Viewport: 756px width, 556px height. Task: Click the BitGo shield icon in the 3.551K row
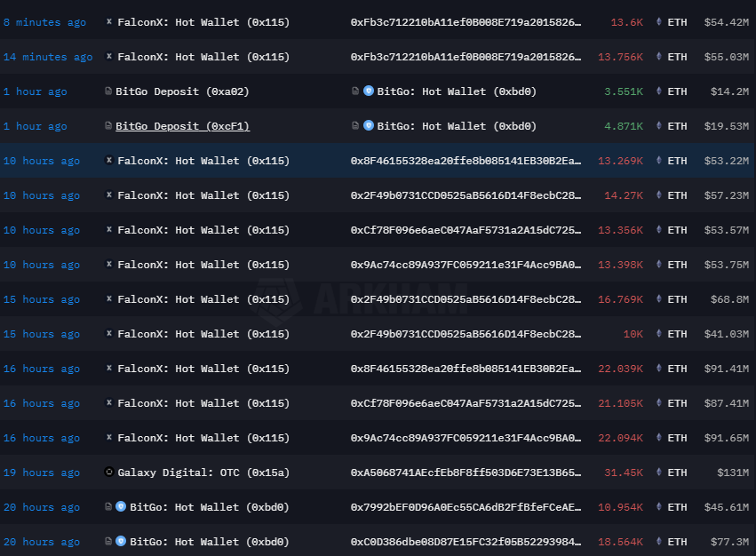tap(369, 91)
